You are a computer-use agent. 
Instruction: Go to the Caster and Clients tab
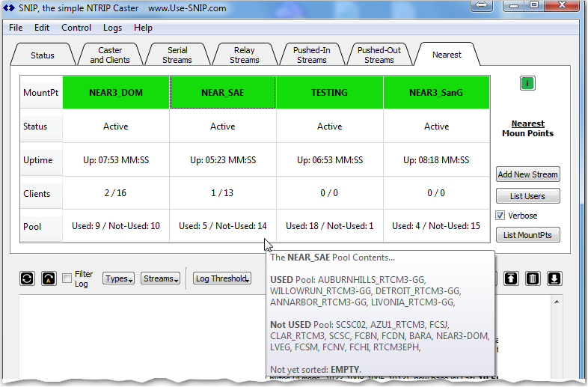click(110, 55)
